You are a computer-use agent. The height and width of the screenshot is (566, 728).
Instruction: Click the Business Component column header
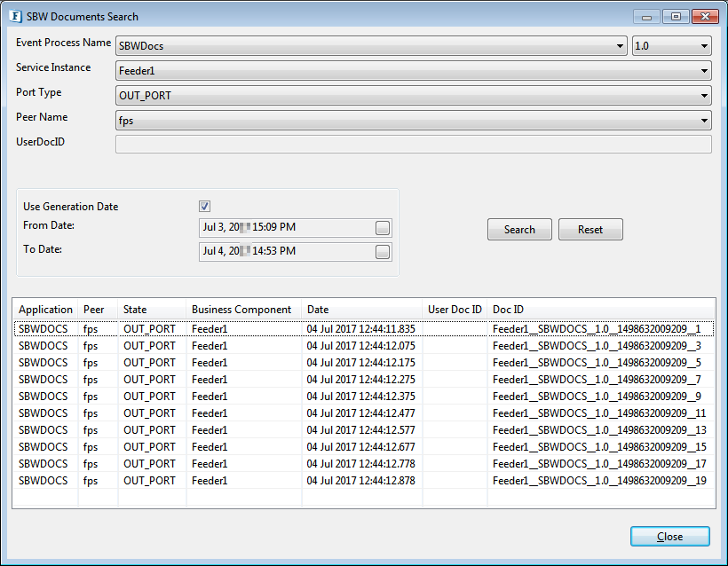[x=242, y=310]
